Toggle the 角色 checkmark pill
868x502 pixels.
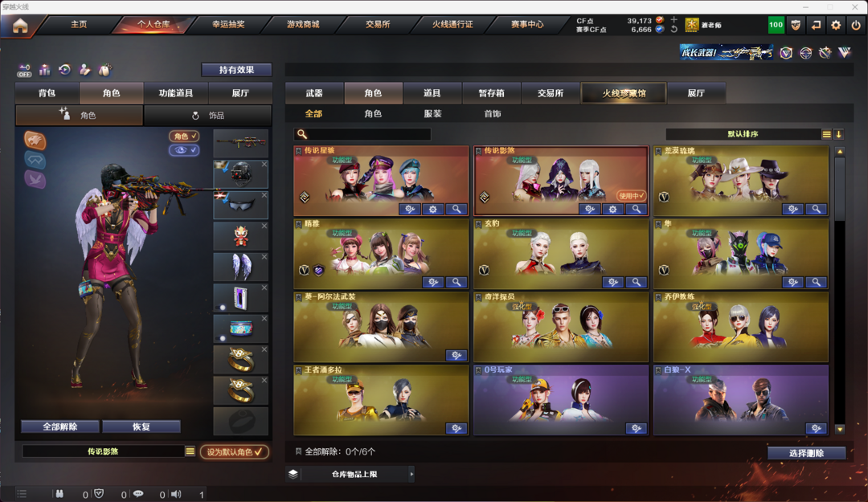click(x=184, y=137)
